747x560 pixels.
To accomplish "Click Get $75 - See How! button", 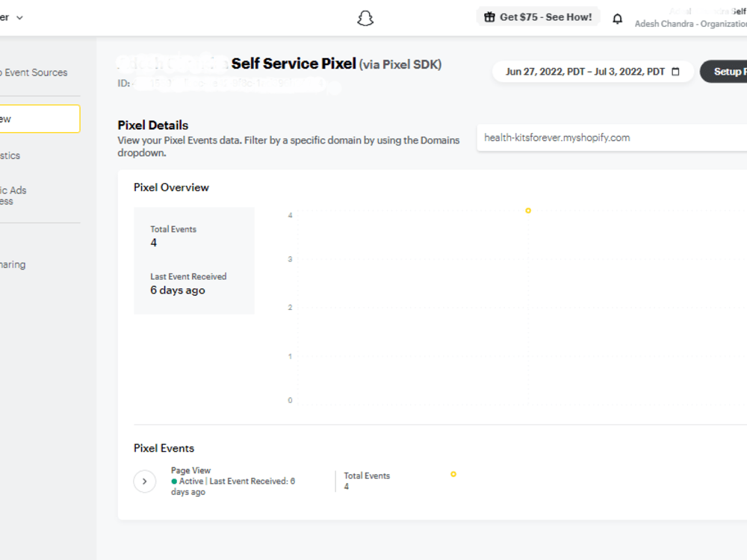I will tap(538, 17).
